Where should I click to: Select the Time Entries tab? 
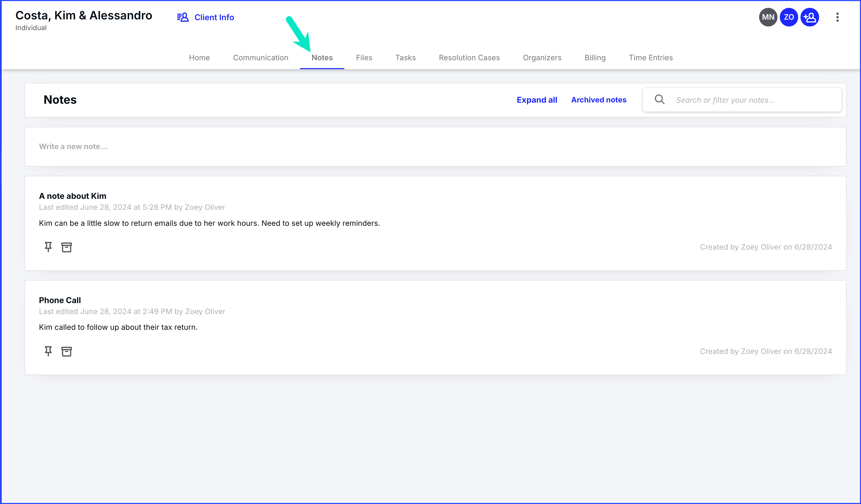point(650,58)
